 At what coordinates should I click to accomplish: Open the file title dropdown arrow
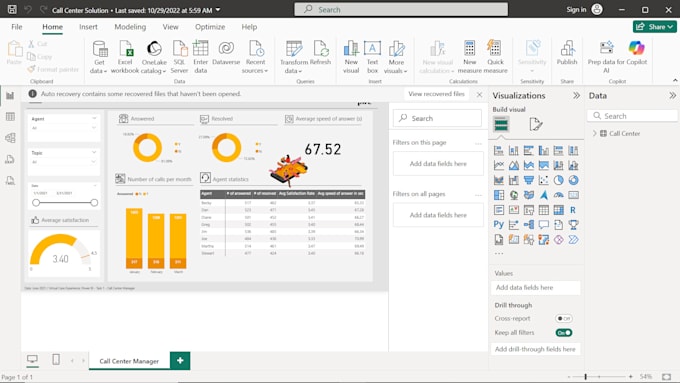218,10
